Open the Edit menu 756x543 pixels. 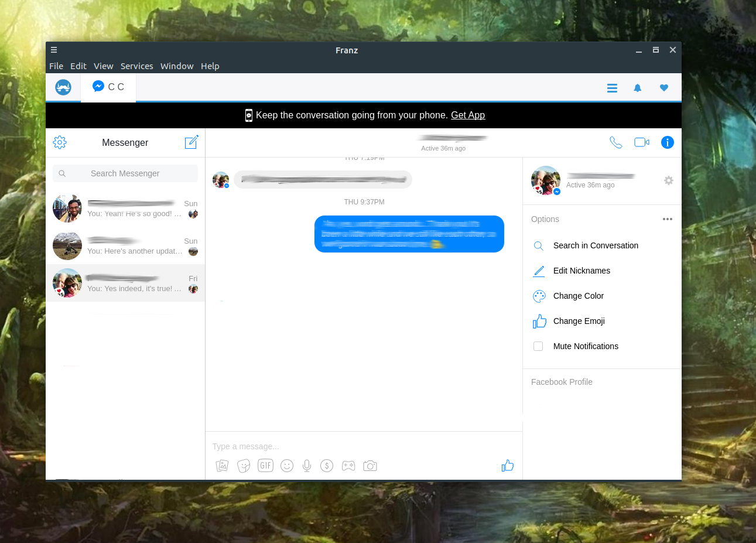[78, 66]
